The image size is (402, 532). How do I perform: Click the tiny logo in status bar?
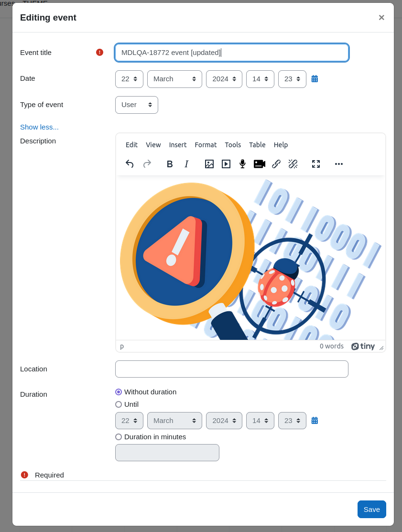point(363,346)
